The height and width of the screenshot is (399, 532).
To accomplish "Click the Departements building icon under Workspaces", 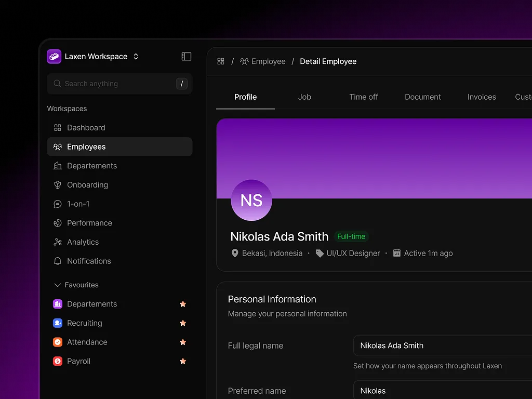I will pos(58,166).
